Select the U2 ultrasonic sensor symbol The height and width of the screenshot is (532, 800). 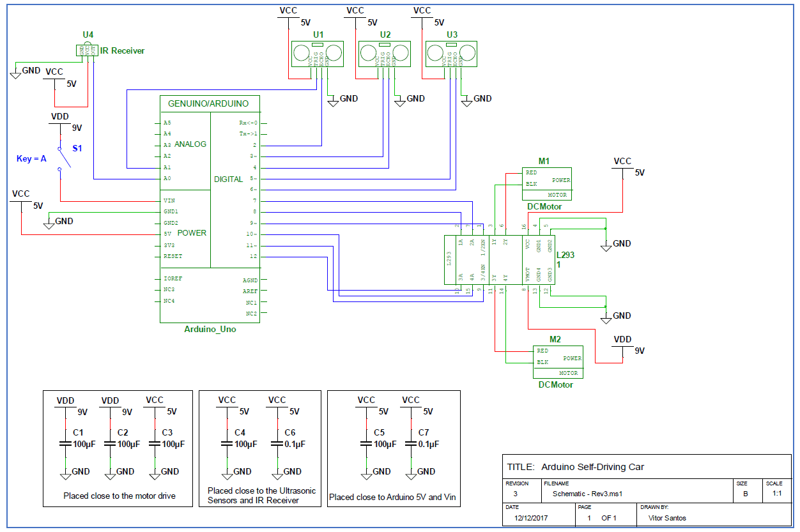coord(384,54)
